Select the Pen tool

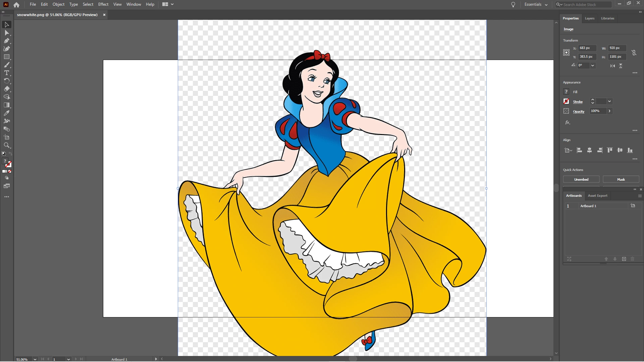pyautogui.click(x=6, y=41)
